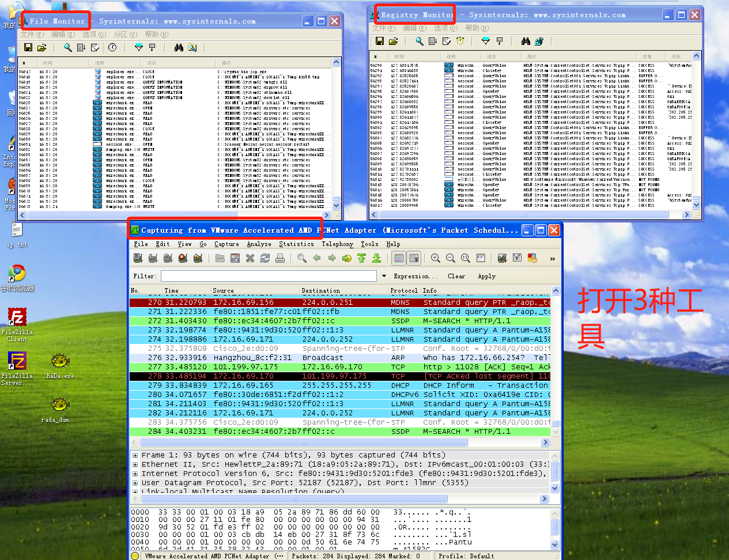729x560 pixels.
Task: Click File Monitor vertical scrollbar down arrow
Action: point(337,205)
